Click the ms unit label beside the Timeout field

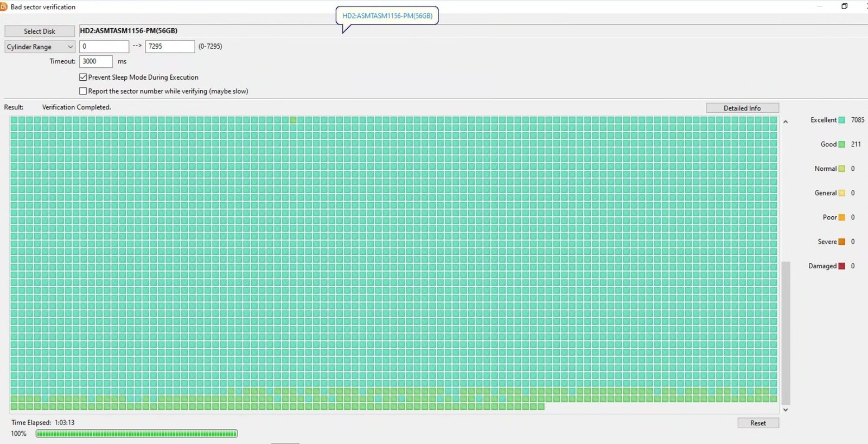[122, 62]
